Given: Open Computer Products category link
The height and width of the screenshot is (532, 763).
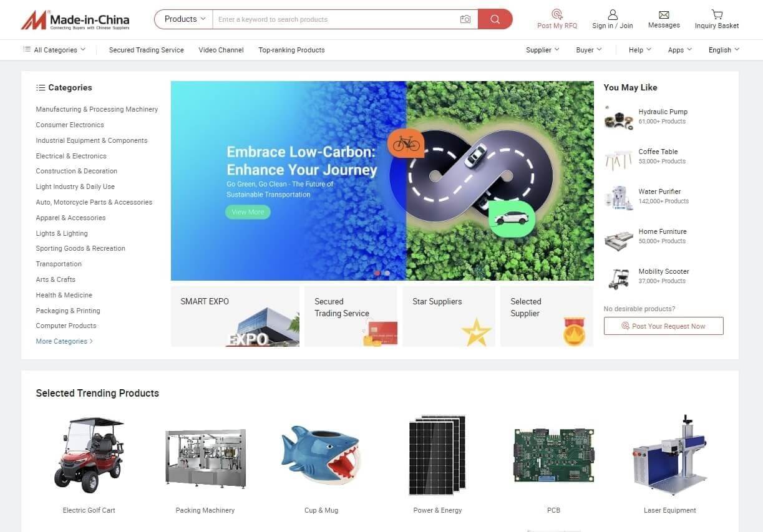Looking at the screenshot, I should [66, 326].
